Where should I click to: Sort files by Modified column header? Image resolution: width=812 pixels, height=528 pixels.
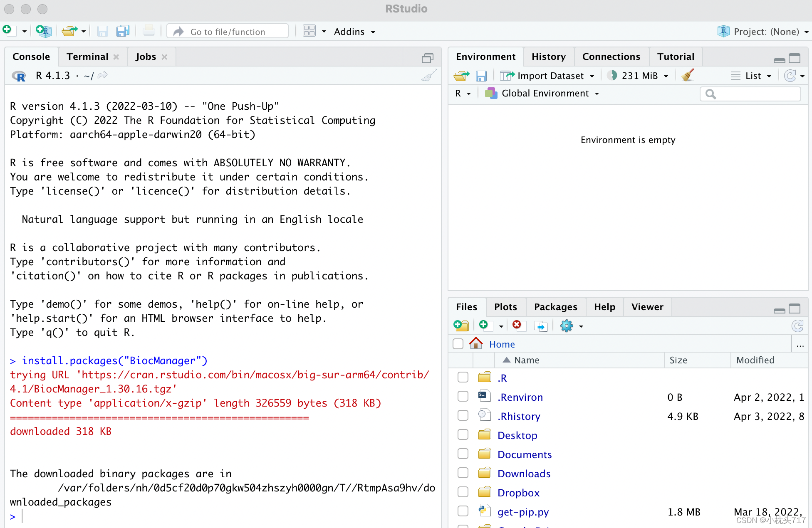[x=769, y=360]
